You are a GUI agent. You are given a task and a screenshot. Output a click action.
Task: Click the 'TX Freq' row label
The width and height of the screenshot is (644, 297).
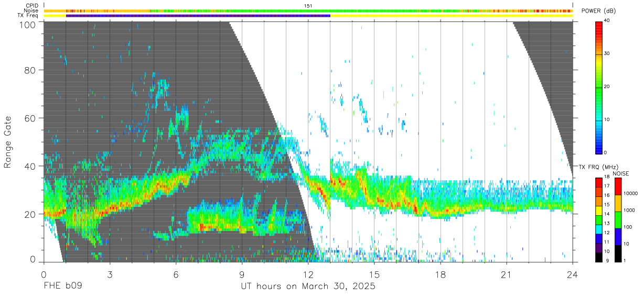pos(28,16)
